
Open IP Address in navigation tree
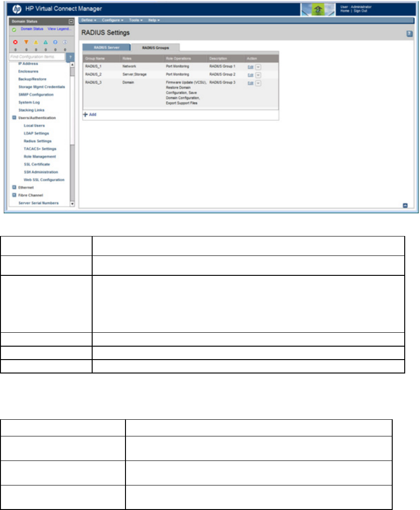tap(28, 64)
